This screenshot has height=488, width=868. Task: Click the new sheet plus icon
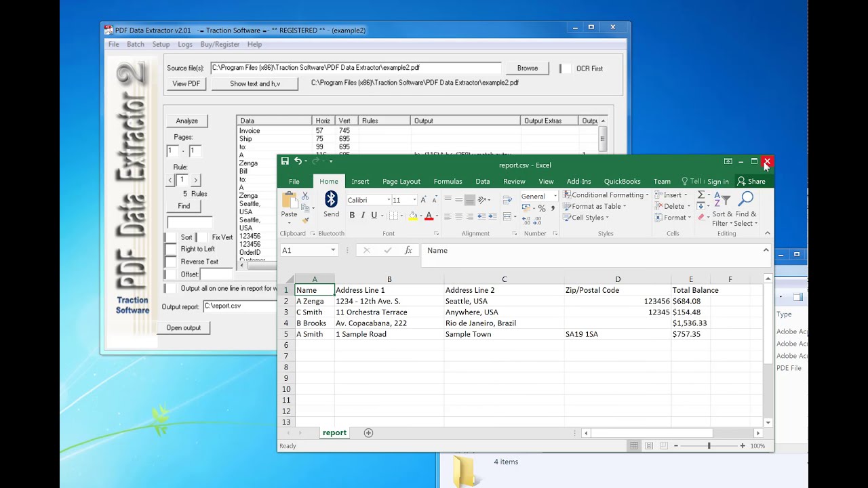click(x=368, y=432)
